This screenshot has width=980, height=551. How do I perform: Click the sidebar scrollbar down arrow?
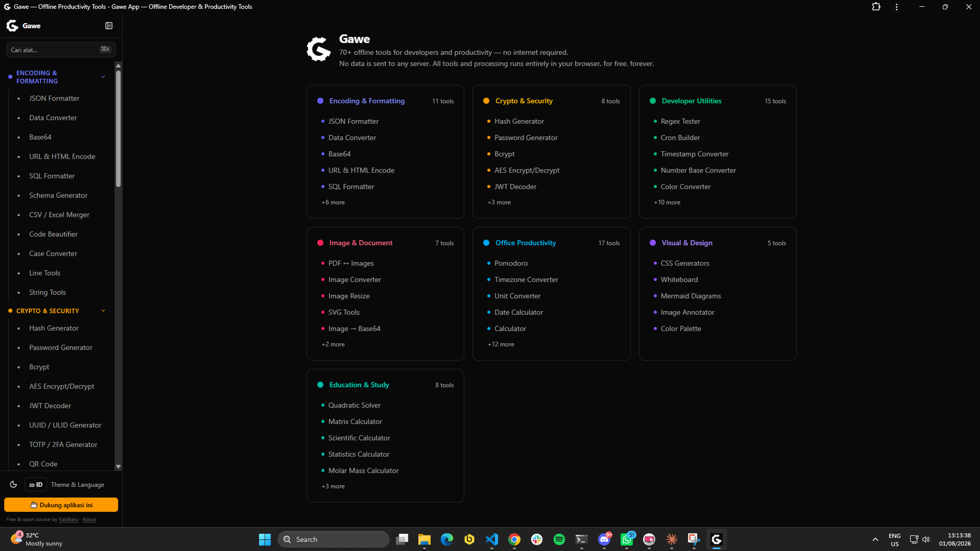118,467
